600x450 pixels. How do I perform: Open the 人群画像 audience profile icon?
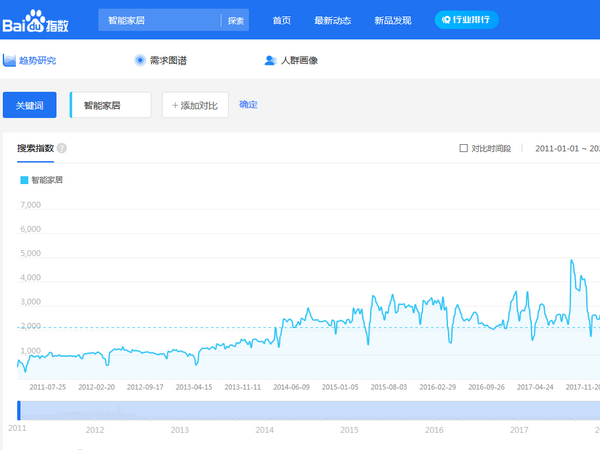click(270, 61)
